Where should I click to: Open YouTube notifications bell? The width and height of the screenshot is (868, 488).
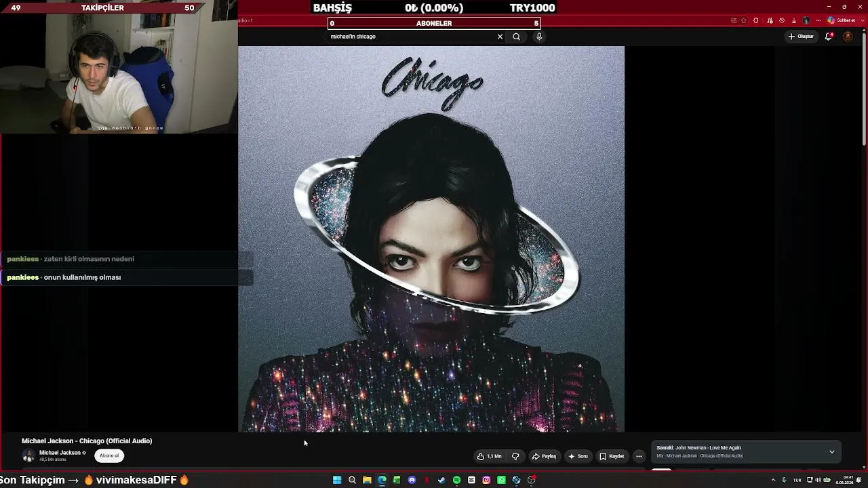pos(829,37)
